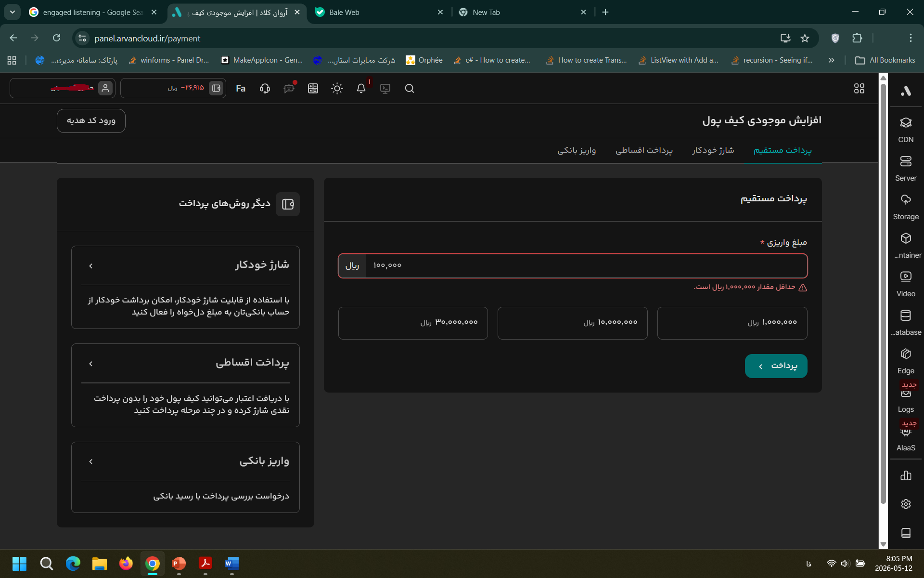
Task: Open the settings gear in sidebar
Action: point(906,504)
